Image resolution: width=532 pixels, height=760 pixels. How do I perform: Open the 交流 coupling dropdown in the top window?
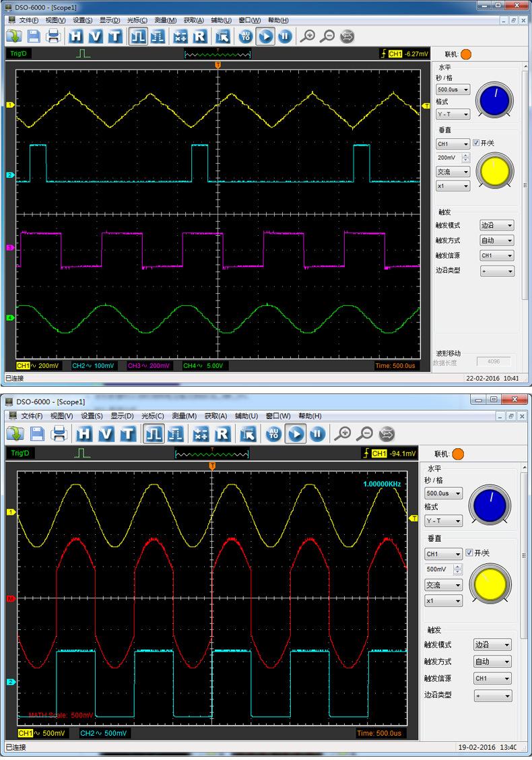pyautogui.click(x=453, y=172)
